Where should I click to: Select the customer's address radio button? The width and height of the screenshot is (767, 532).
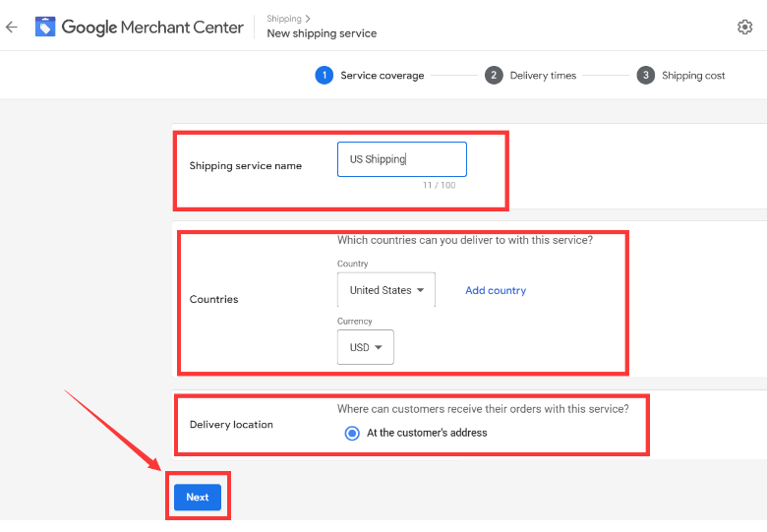pyautogui.click(x=352, y=433)
